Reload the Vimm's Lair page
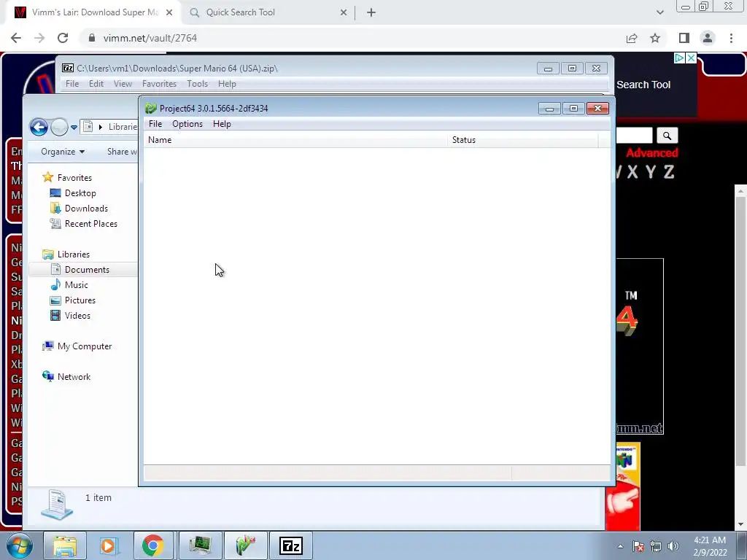 click(x=63, y=38)
